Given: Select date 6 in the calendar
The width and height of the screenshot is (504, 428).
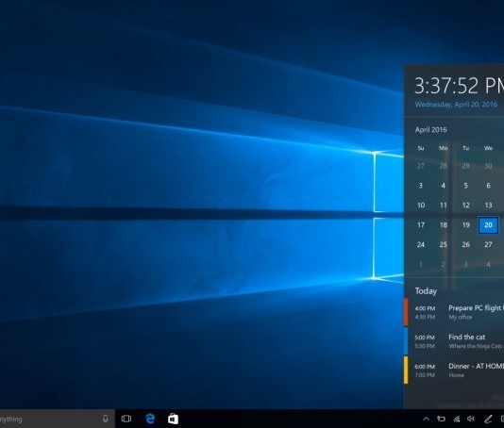Looking at the screenshot, I should [488, 186].
